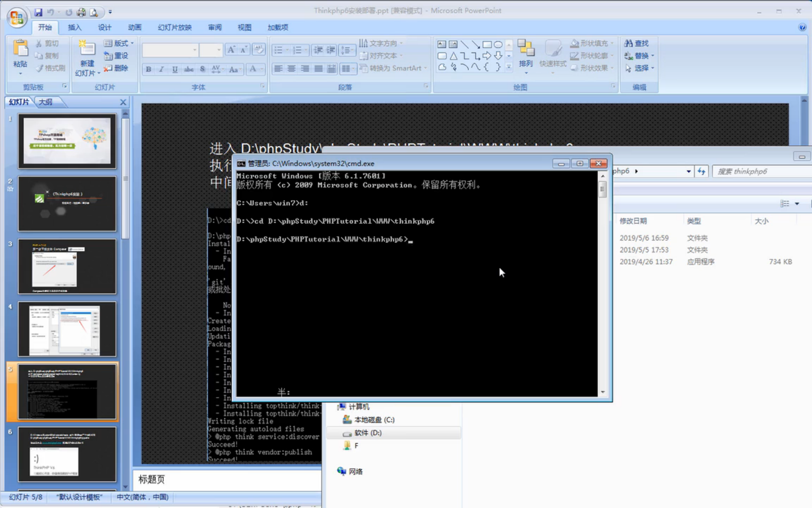This screenshot has height=508, width=812.
Task: Toggle Bold formatting
Action: (148, 69)
